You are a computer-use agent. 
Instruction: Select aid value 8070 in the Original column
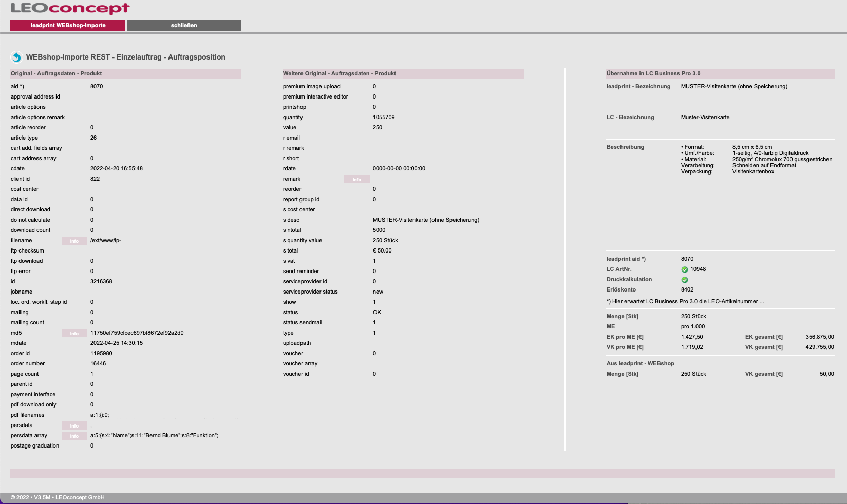point(97,86)
